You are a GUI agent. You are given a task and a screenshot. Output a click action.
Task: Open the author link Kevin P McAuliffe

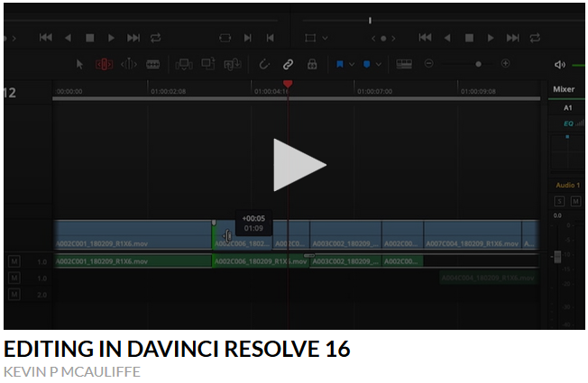(72, 372)
